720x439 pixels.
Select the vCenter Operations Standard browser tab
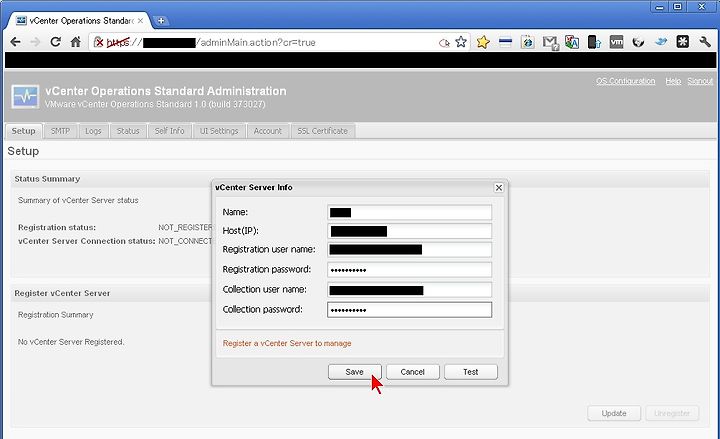80,21
